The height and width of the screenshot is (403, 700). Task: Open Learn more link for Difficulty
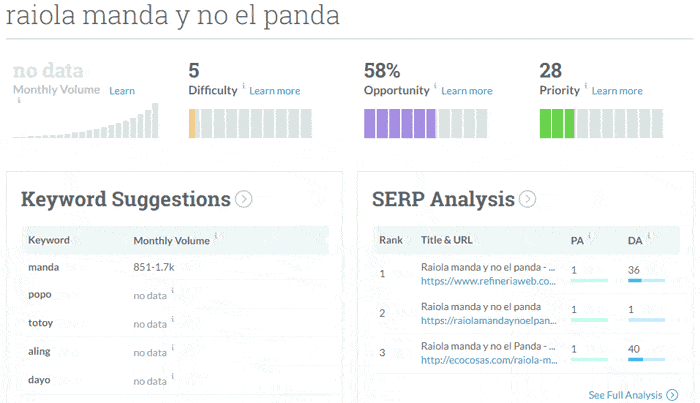click(x=275, y=91)
